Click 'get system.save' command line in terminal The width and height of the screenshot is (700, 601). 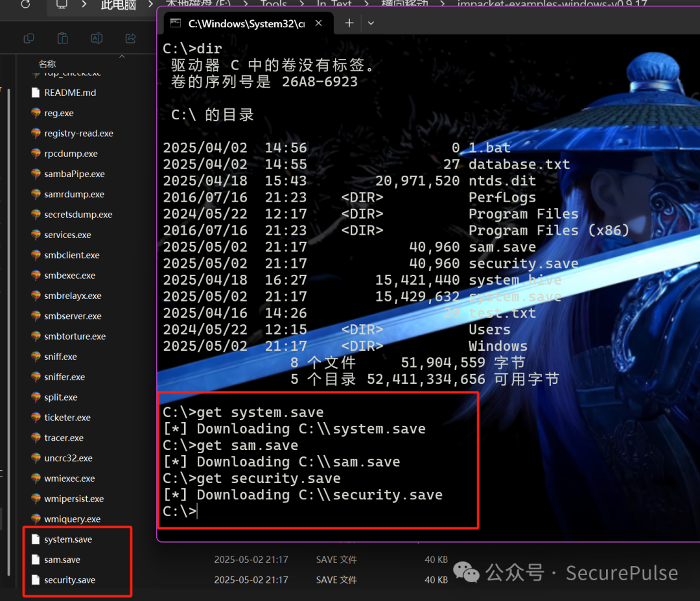click(x=243, y=412)
